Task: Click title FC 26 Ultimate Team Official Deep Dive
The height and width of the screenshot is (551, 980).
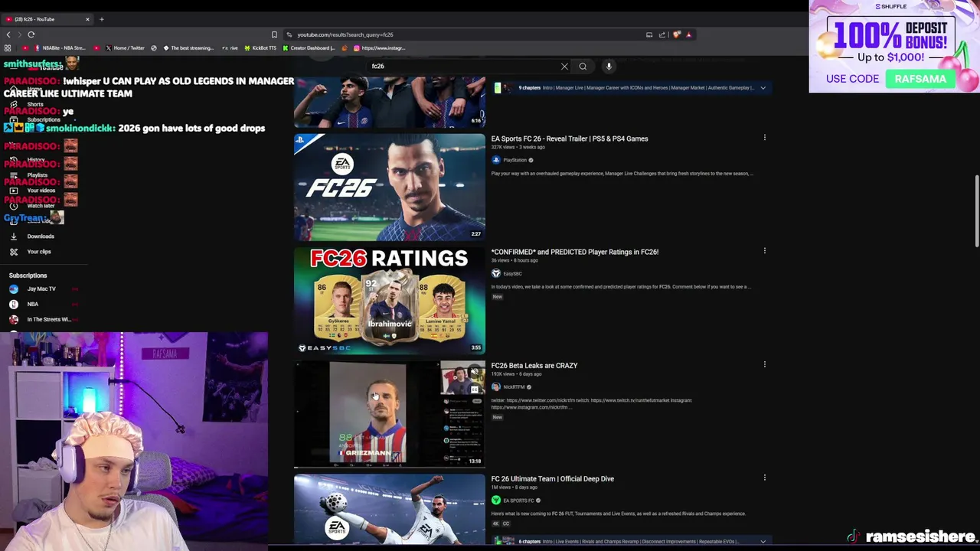Action: (x=553, y=479)
